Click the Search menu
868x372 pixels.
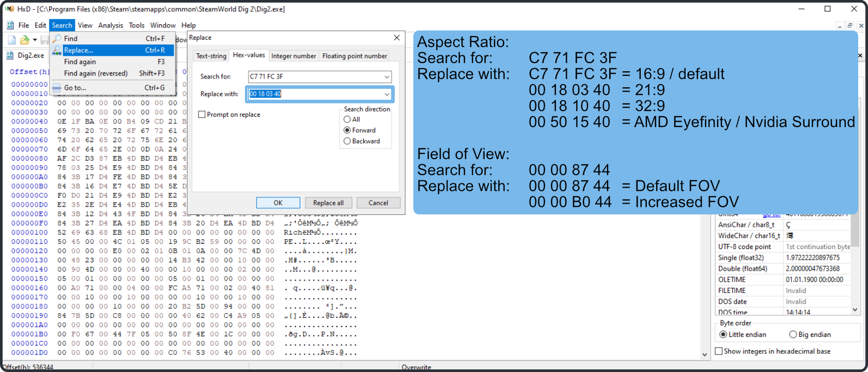62,25
